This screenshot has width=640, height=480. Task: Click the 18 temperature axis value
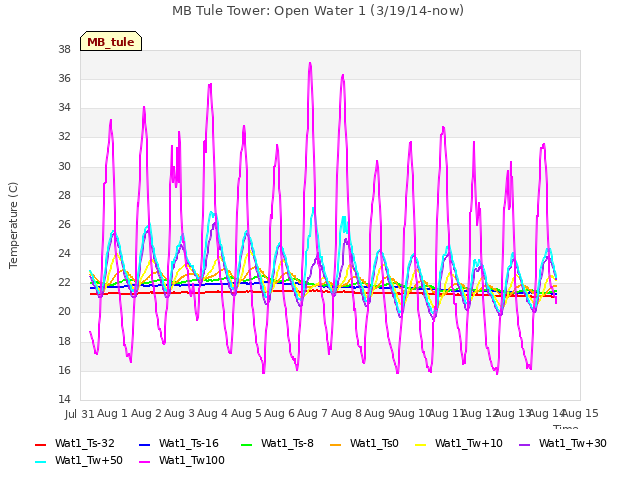tap(64, 342)
